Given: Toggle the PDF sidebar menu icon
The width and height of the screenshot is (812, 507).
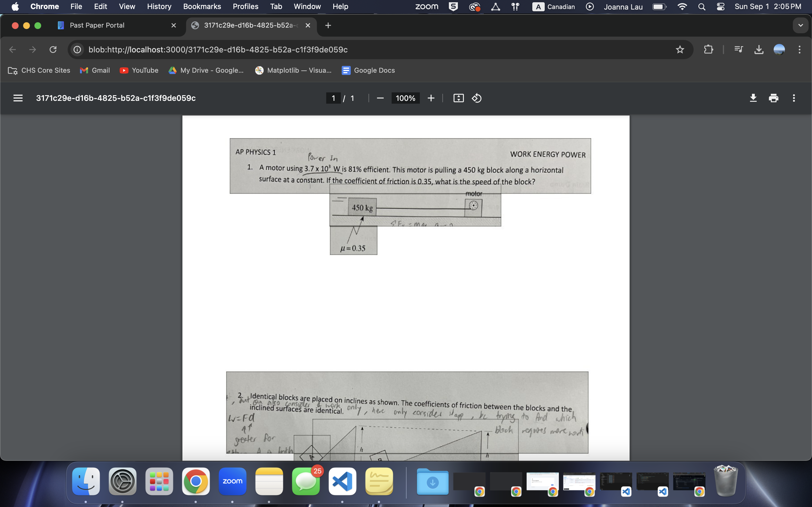Looking at the screenshot, I should coord(18,98).
